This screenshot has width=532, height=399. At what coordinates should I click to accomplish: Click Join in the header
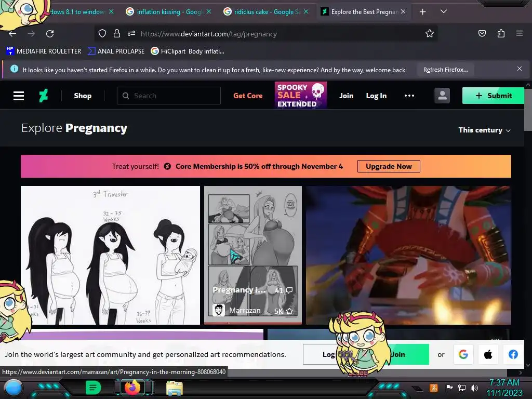coord(346,96)
